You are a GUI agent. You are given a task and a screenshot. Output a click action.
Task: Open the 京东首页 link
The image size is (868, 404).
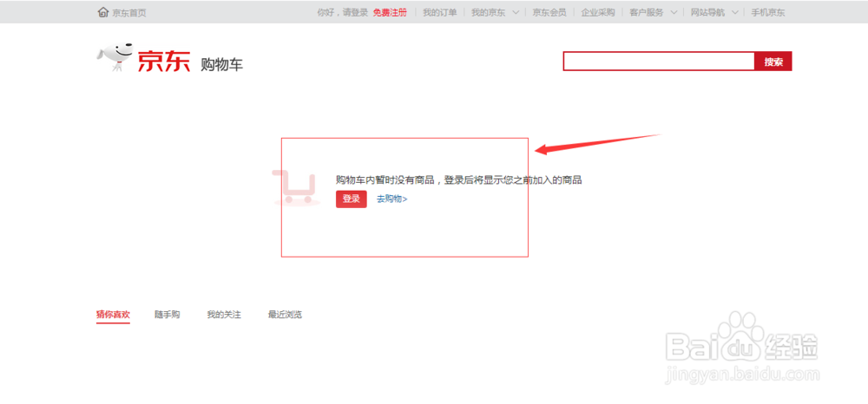point(129,13)
